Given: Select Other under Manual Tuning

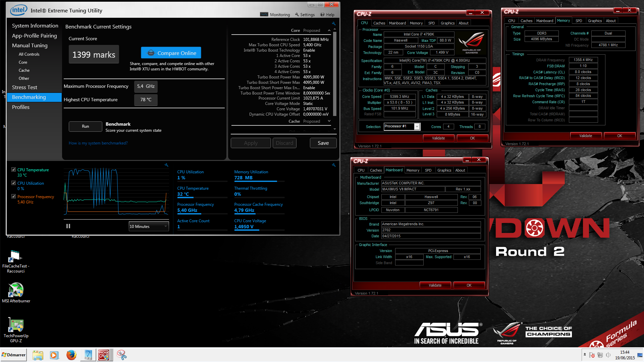Looking at the screenshot, I should tap(24, 78).
